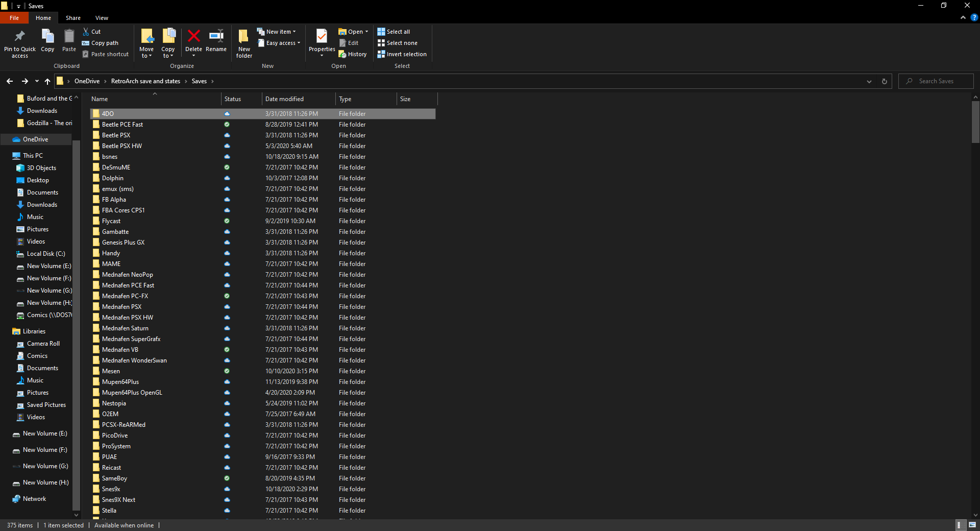Select 3D Objects in sidebar

point(41,168)
